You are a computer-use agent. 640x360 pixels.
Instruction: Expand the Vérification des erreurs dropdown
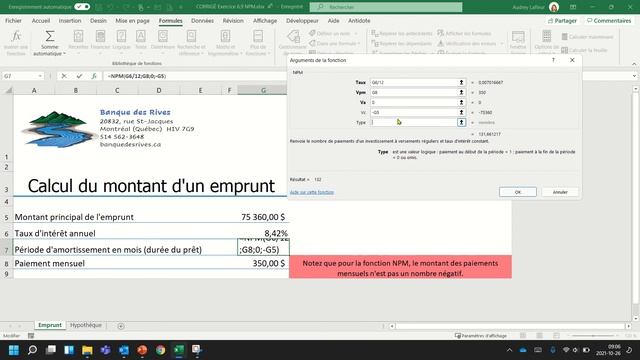point(502,43)
